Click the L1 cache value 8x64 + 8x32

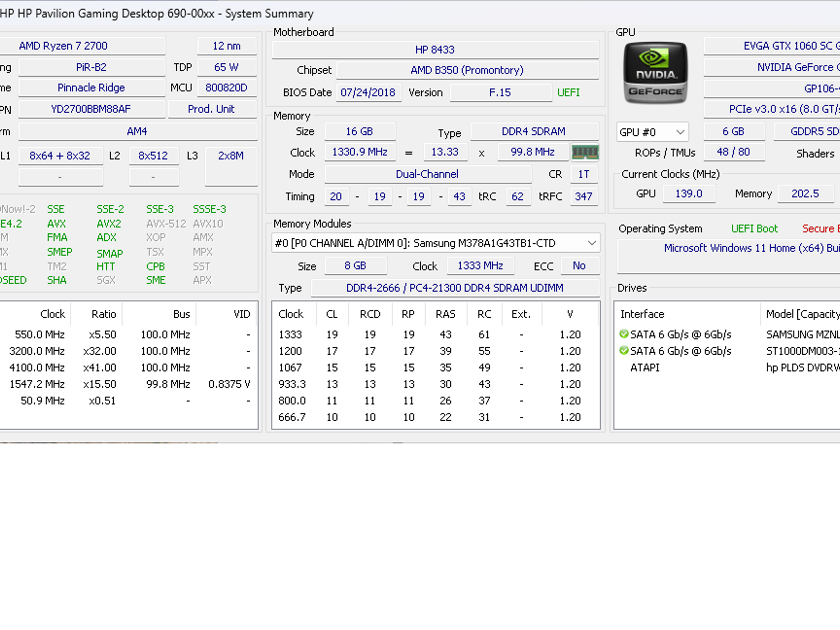[60, 156]
